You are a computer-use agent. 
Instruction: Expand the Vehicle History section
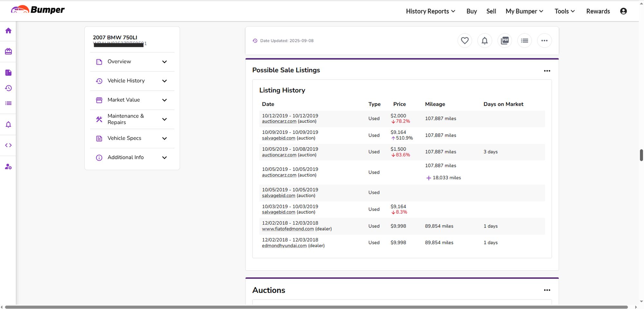point(132,81)
